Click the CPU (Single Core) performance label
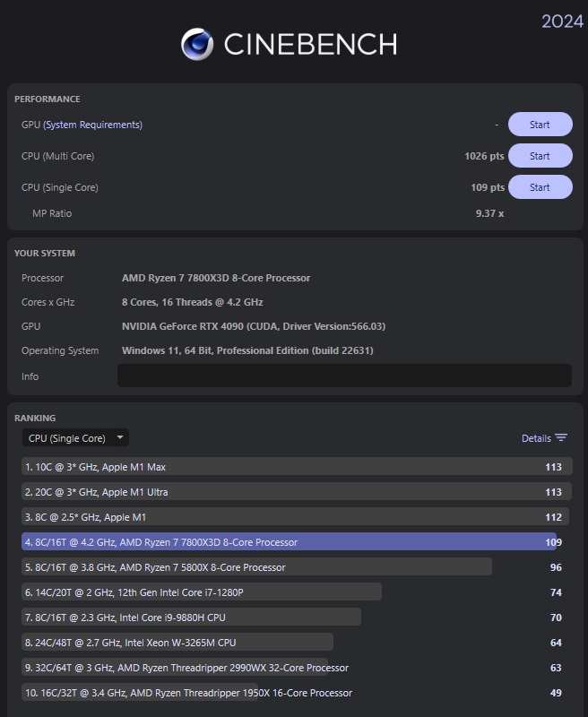Viewport: 588px width, 717px height. coord(59,187)
